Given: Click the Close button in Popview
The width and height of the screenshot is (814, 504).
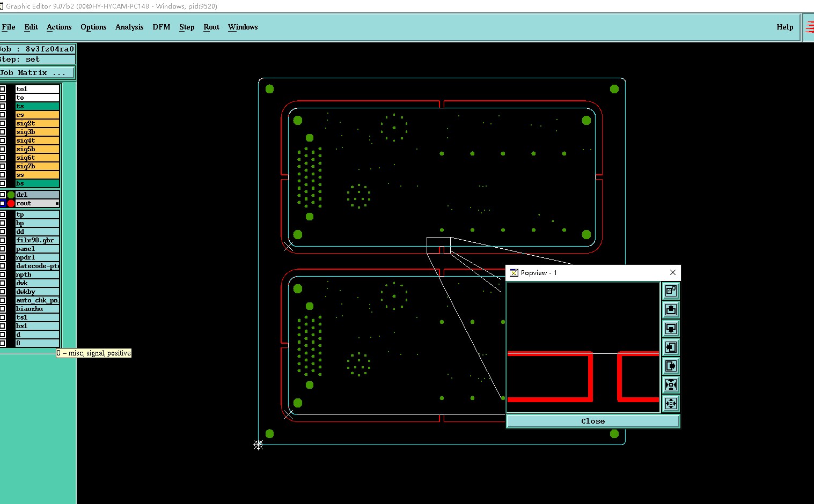Looking at the screenshot, I should click(x=593, y=421).
